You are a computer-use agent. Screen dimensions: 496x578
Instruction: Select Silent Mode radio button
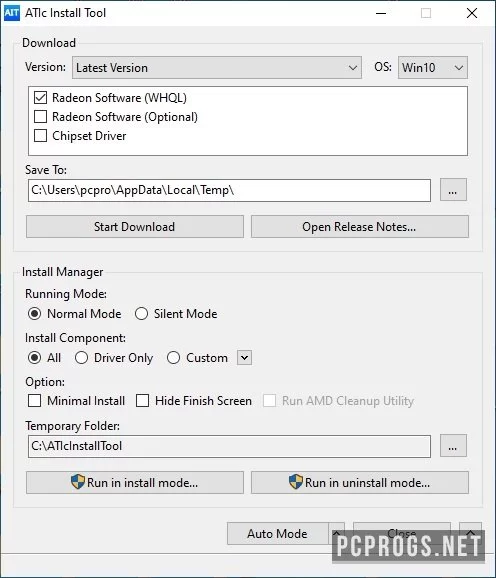(142, 314)
